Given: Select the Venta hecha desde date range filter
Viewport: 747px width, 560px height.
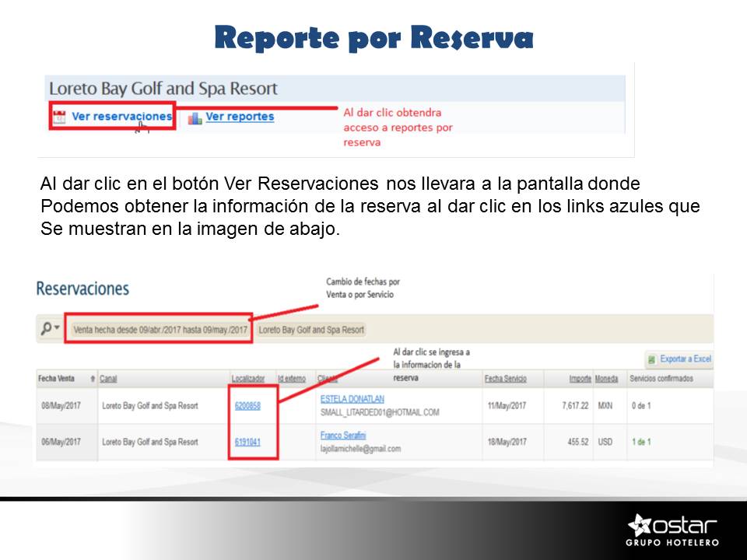Looking at the screenshot, I should point(160,330).
